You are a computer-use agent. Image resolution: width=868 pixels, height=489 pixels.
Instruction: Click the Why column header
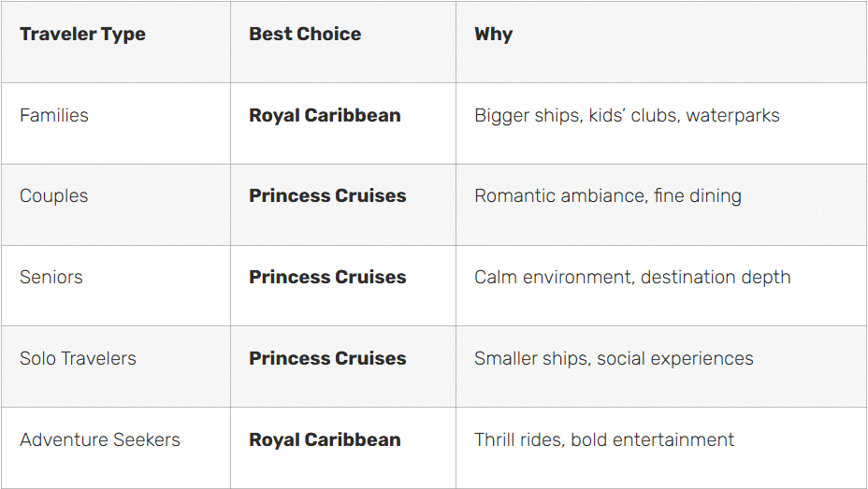coord(493,35)
